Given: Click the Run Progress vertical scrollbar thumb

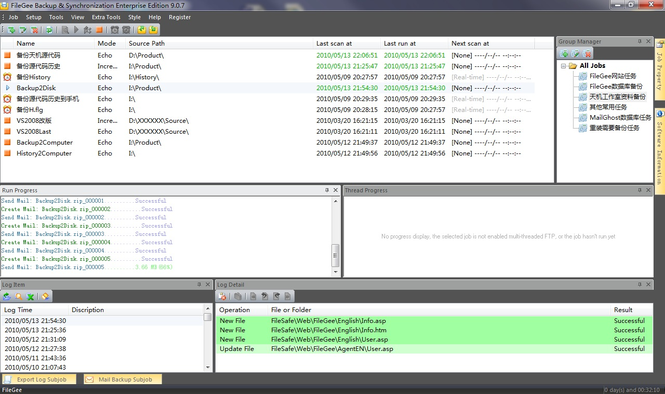Looking at the screenshot, I should pyautogui.click(x=335, y=255).
